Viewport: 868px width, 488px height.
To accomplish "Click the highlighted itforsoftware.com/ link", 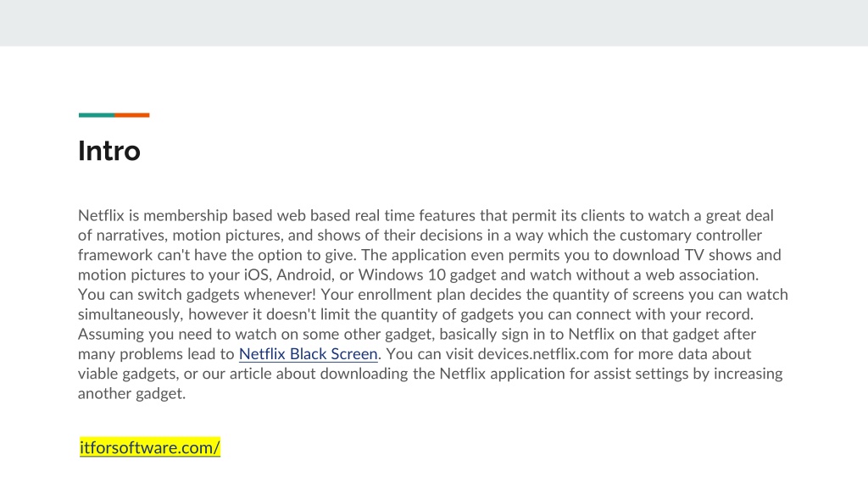I will (x=150, y=447).
